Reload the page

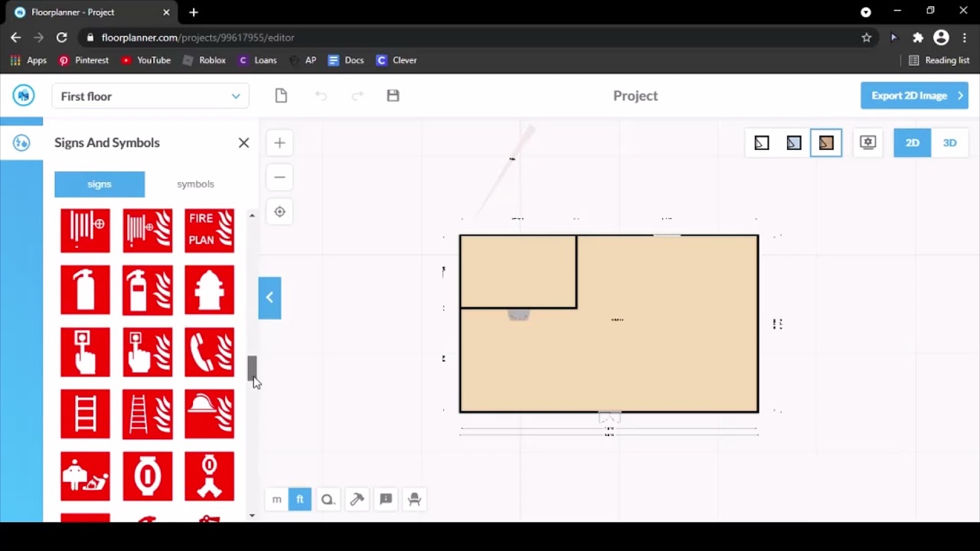61,37
